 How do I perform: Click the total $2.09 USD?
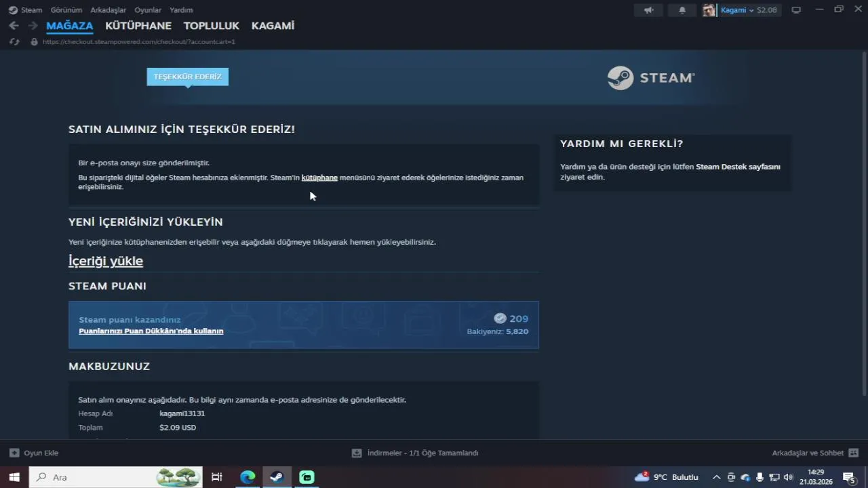pyautogui.click(x=178, y=428)
